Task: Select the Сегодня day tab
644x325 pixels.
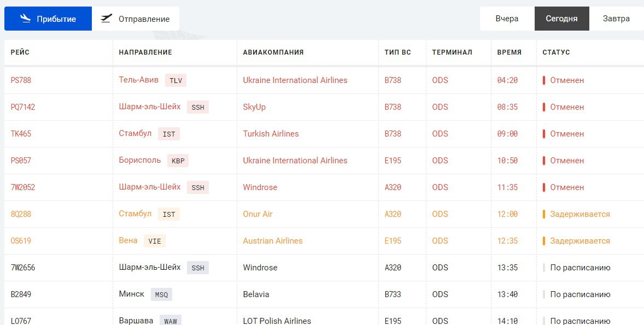Action: [561, 19]
